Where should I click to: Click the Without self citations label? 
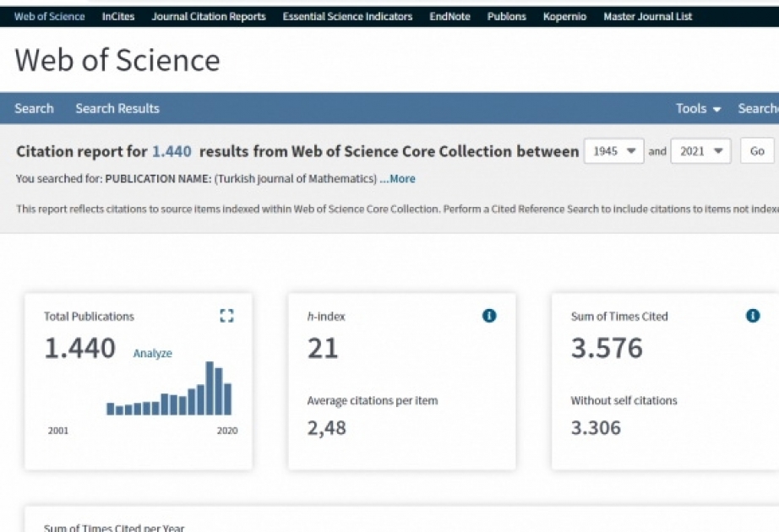[x=624, y=401]
